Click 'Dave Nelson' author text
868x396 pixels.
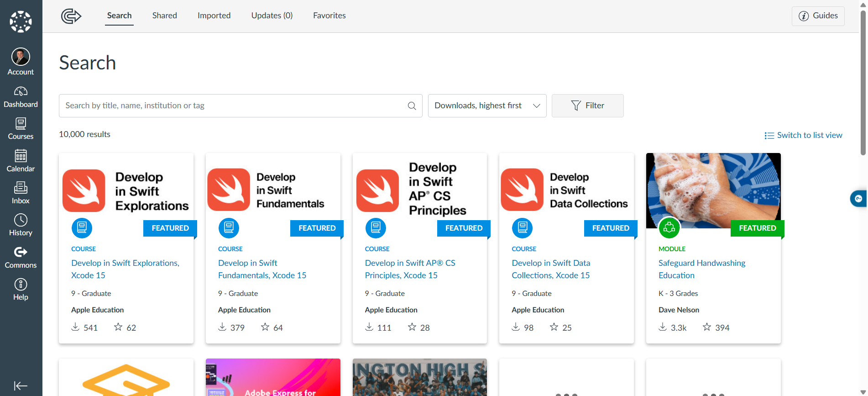(x=679, y=310)
